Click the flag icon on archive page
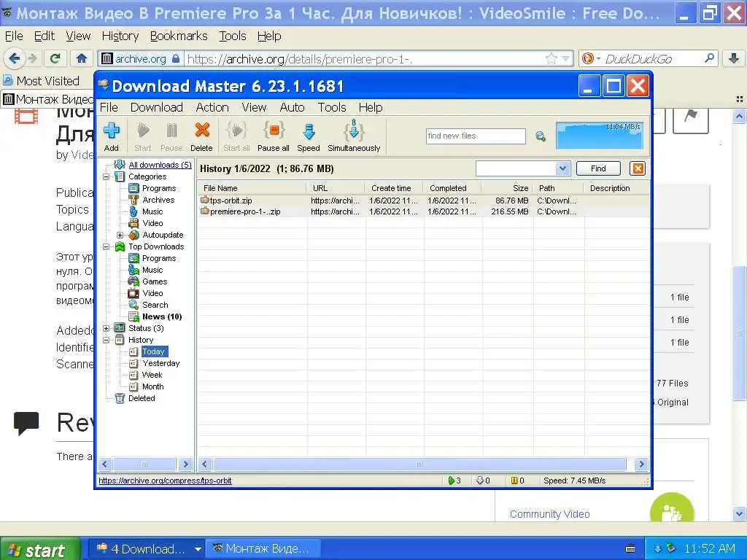Image resolution: width=747 pixels, height=560 pixels. point(690,117)
